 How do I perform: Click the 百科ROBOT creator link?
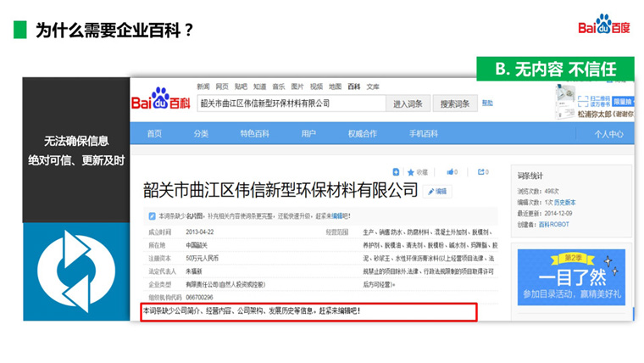[x=553, y=225]
